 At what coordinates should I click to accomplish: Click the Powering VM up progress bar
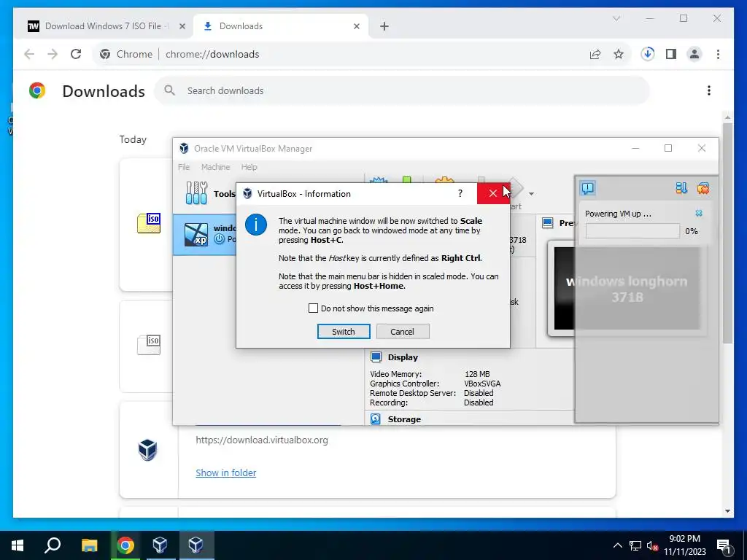pos(632,231)
